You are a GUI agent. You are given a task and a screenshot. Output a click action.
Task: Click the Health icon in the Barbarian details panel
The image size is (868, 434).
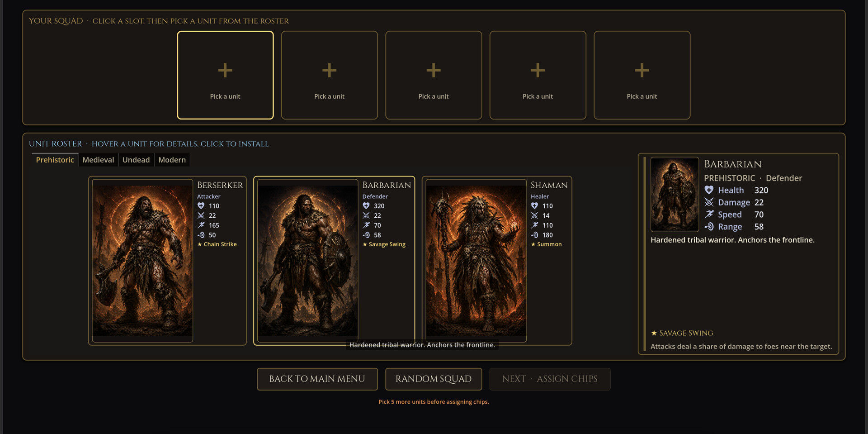pyautogui.click(x=709, y=190)
